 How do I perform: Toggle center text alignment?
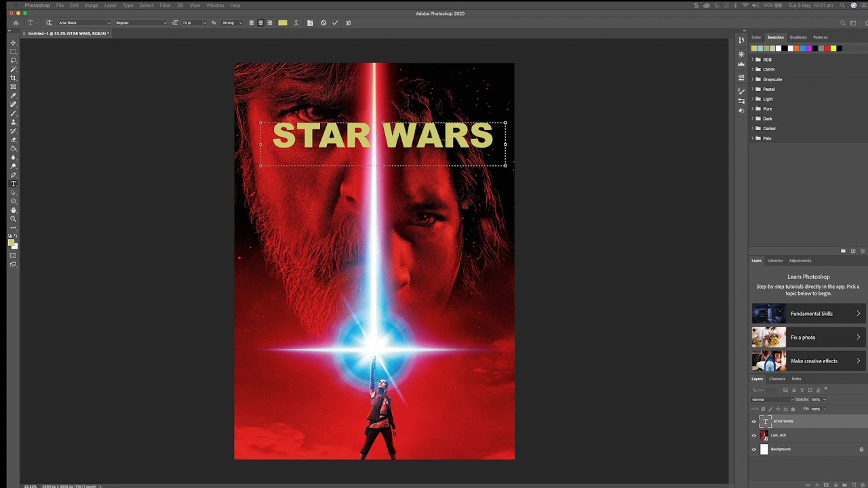[260, 23]
